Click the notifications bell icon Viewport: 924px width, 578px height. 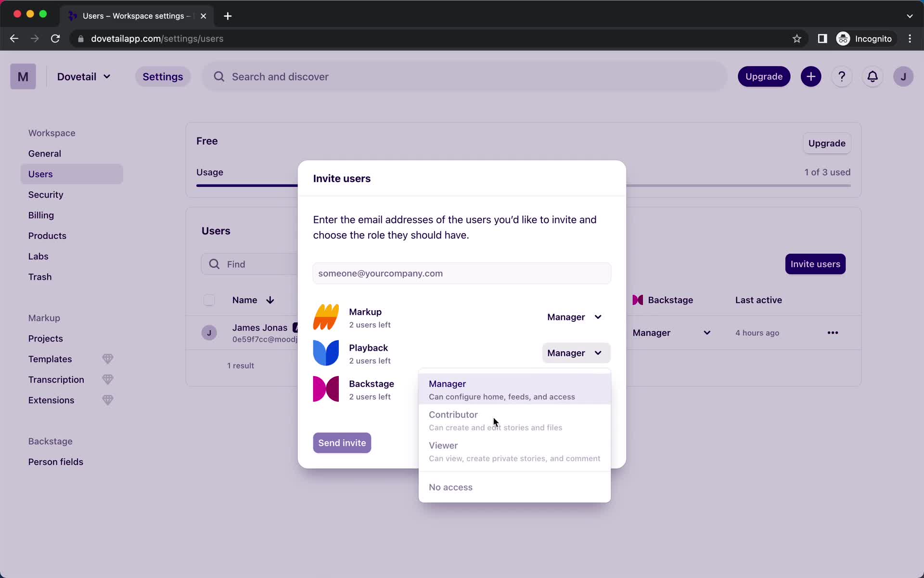coord(873,77)
